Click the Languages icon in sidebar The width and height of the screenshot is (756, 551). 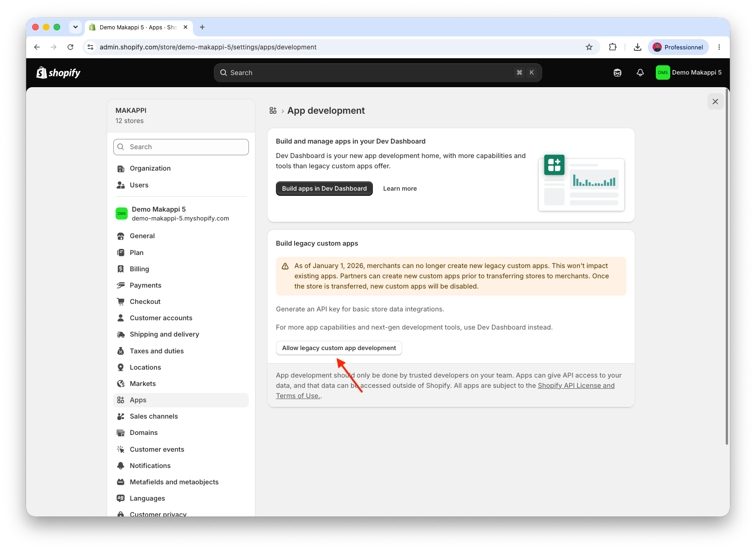[121, 498]
